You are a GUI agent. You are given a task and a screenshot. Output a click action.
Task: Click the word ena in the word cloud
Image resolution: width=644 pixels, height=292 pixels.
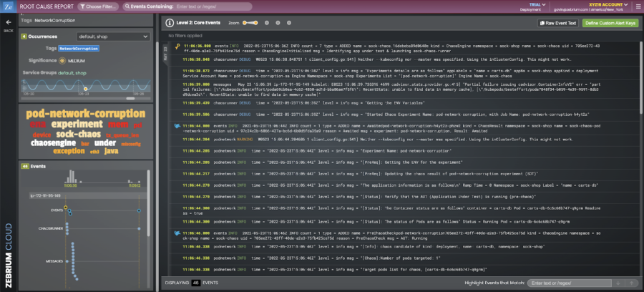pos(37,124)
